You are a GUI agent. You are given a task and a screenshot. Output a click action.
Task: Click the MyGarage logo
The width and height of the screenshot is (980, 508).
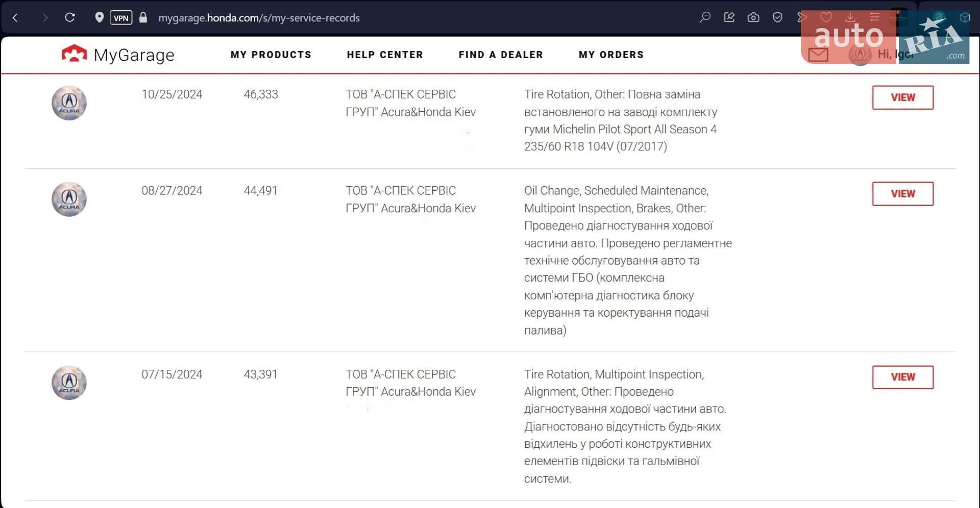(x=118, y=54)
